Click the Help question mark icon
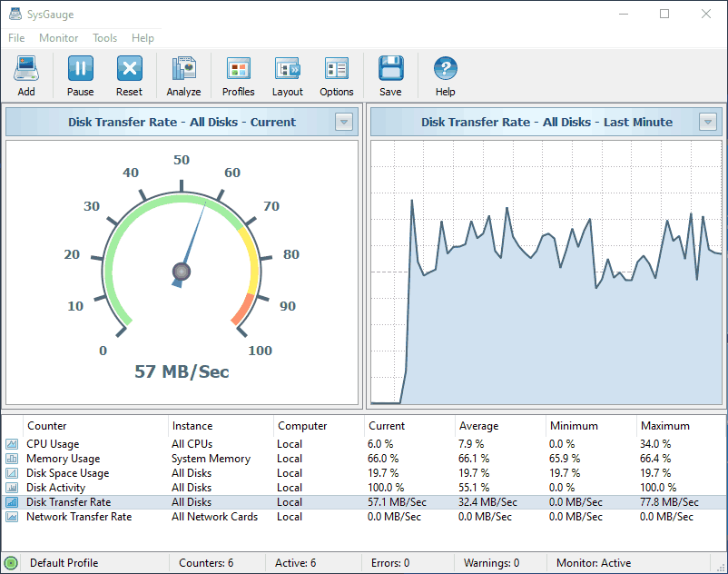This screenshot has width=728, height=574. (x=446, y=68)
